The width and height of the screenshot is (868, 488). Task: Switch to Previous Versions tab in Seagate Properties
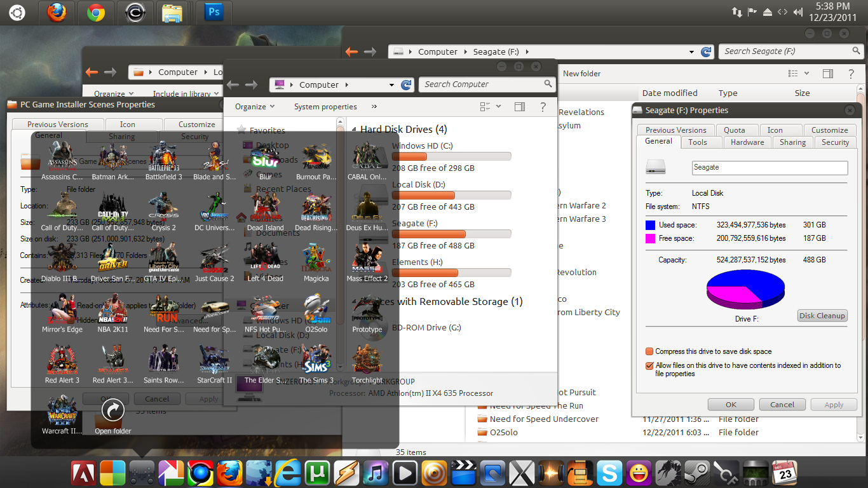click(675, 130)
